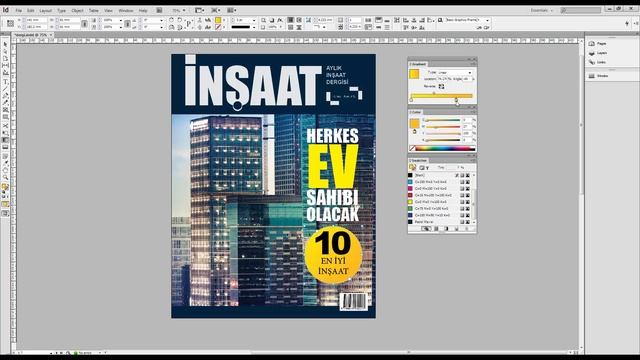Viewport: 640px width, 360px height.
Task: Open rotation angle dropdown
Action: tap(161, 20)
